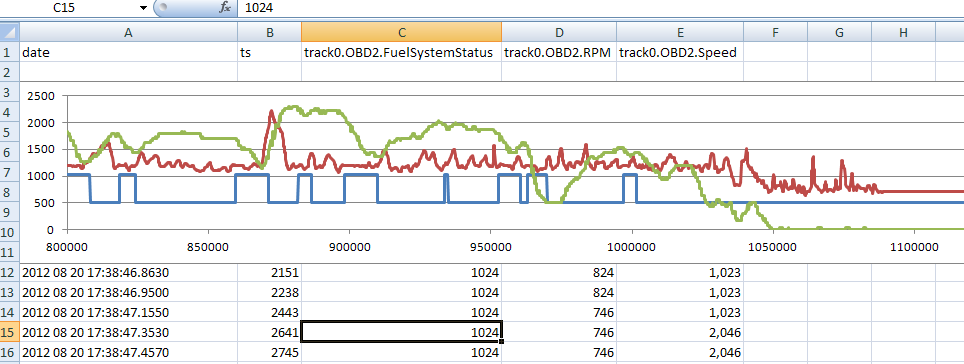
Task: Click the chart axis label 2500
Action: click(x=42, y=97)
